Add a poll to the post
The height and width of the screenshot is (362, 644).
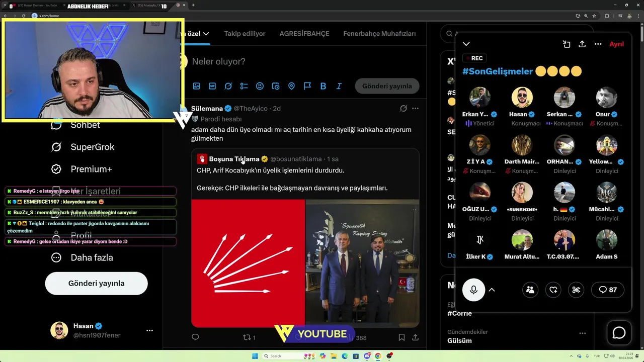coord(244,86)
